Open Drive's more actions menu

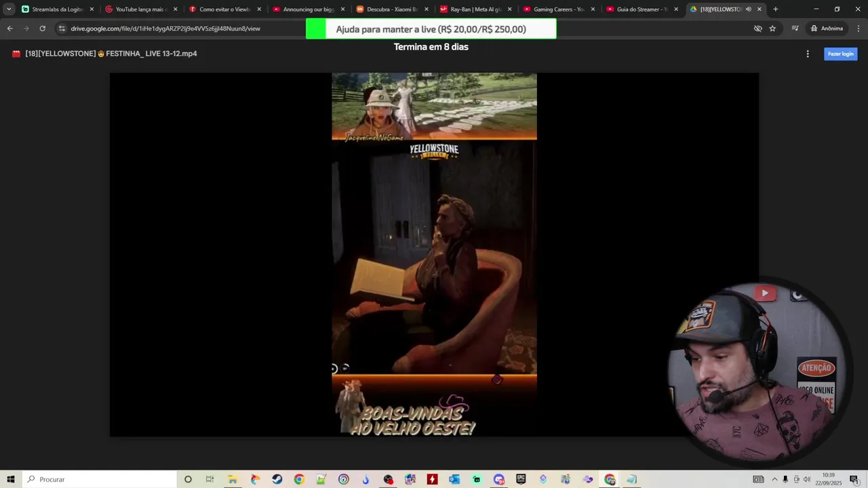tap(807, 54)
